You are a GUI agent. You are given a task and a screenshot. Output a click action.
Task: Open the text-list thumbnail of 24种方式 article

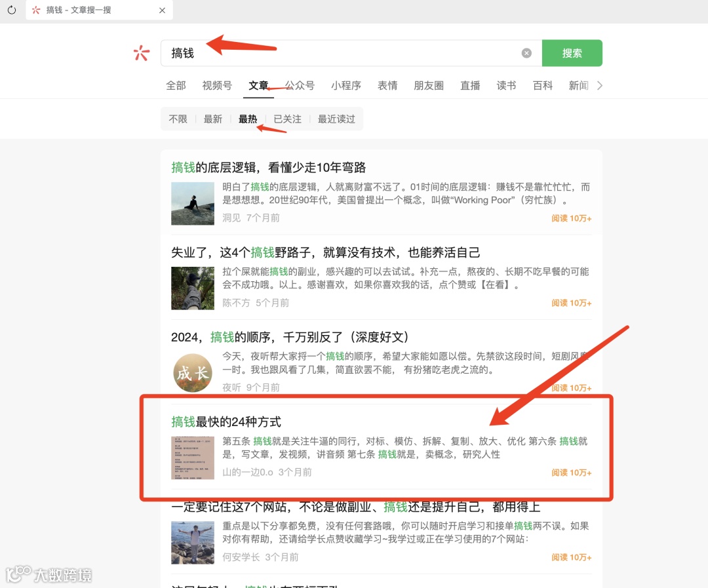point(192,458)
